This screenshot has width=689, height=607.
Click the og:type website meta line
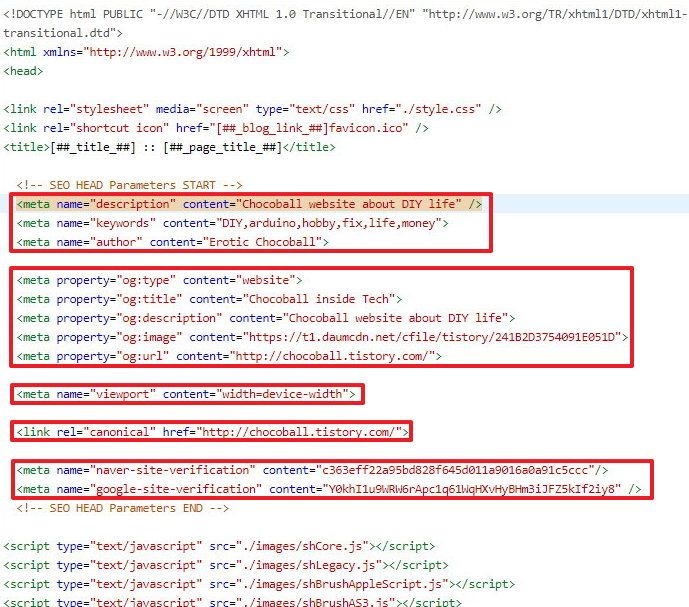pyautogui.click(x=160, y=280)
